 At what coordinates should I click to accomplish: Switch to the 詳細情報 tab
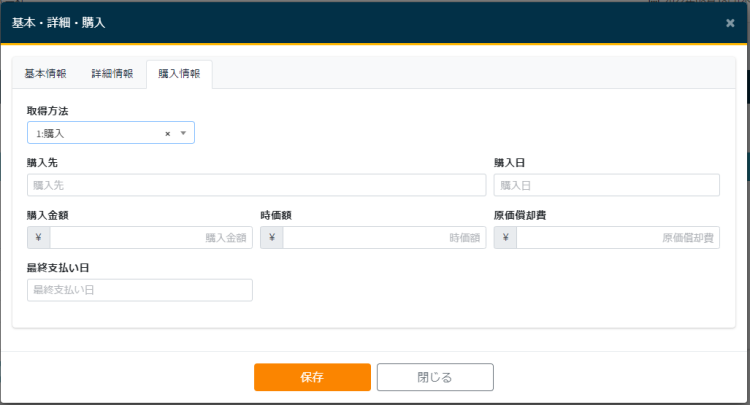[112, 74]
